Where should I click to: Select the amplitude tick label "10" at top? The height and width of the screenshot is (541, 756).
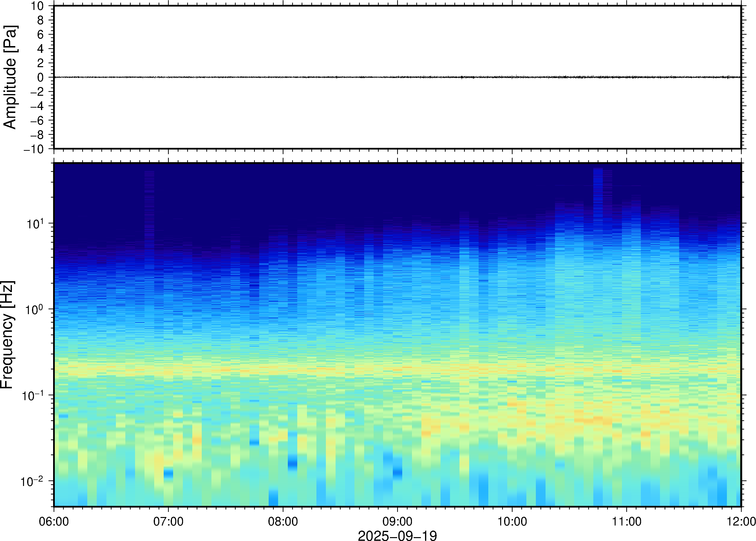click(x=38, y=6)
